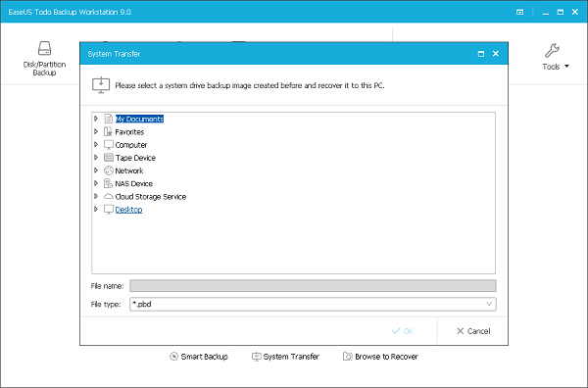Expand Desktop node
588x388 pixels.
96,209
